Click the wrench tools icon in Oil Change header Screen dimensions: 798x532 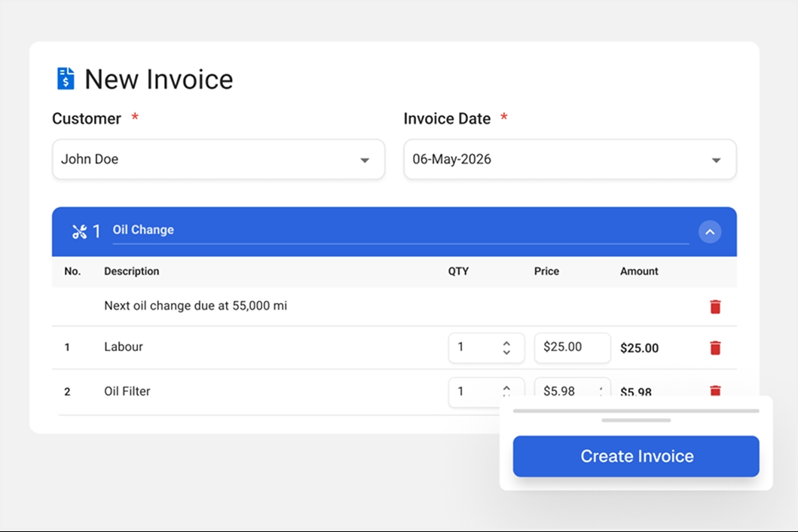coord(79,231)
